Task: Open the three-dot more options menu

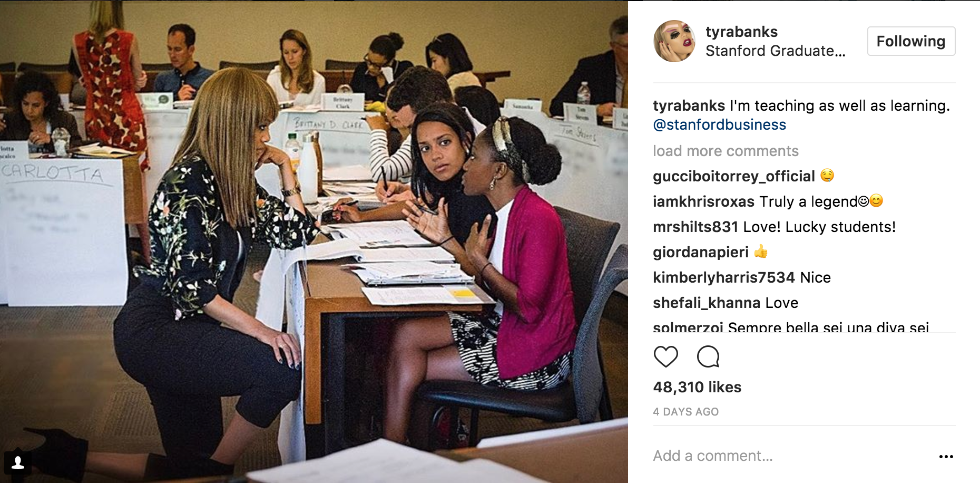Action: [x=946, y=457]
